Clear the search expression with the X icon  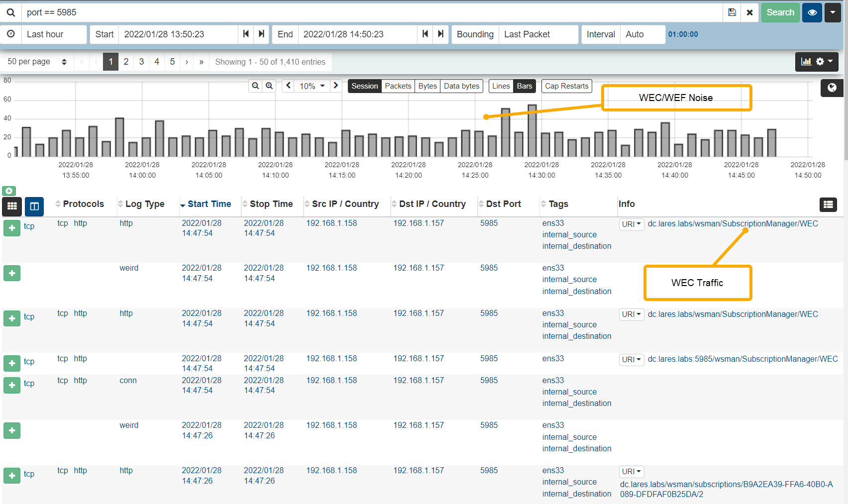(x=749, y=12)
